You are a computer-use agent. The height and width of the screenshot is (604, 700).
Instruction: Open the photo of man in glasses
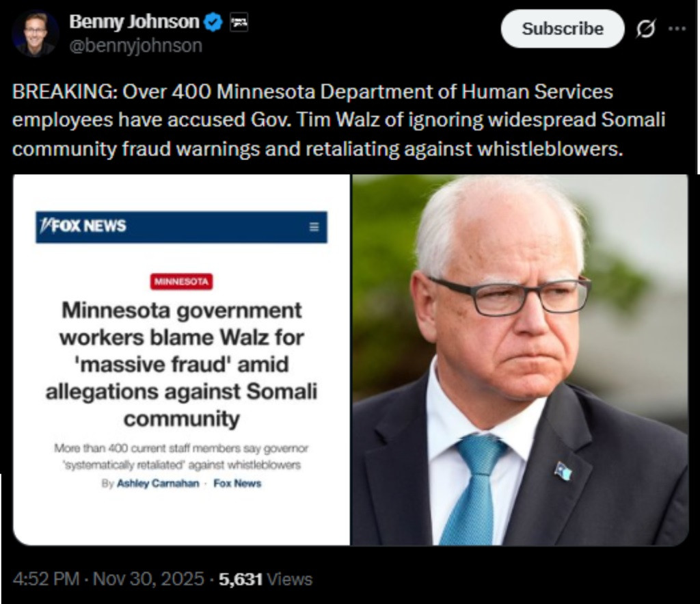[520, 360]
